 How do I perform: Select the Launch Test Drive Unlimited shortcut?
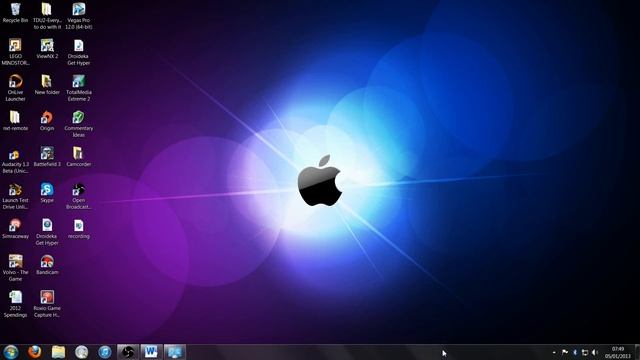click(15, 196)
